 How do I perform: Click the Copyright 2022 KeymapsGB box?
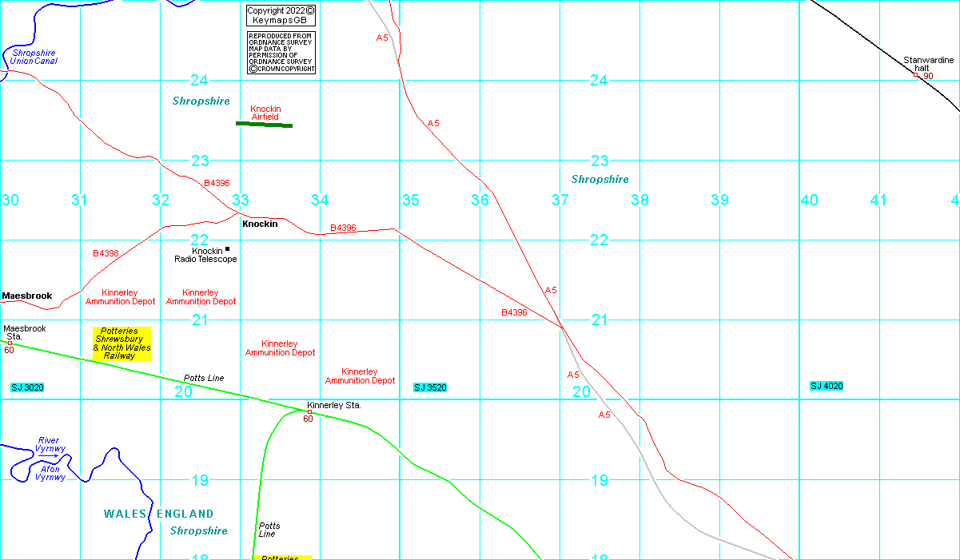(281, 15)
